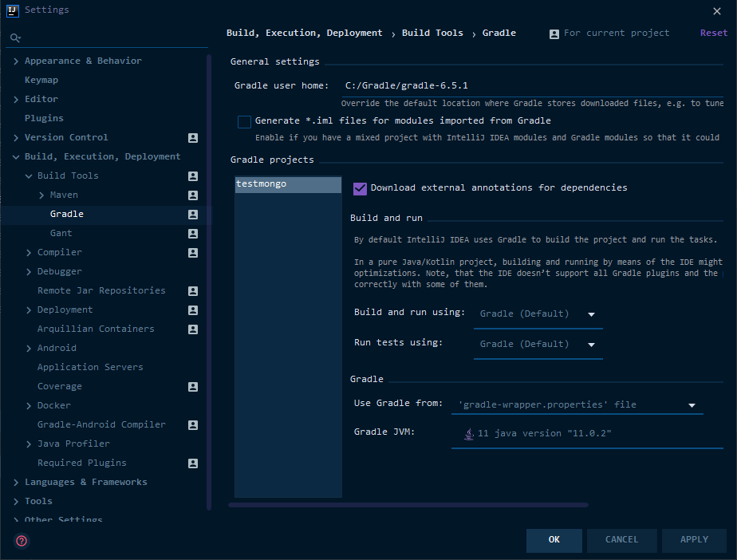Click the project-level icon beside Coverage
The width and height of the screenshot is (737, 560).
coord(193,387)
